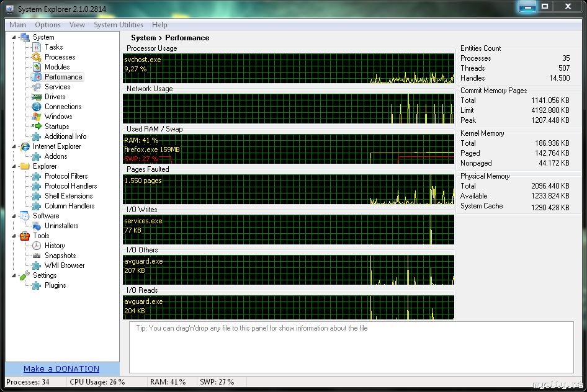Open the Main menu
Viewport: 587px width, 392px height.
click(x=17, y=25)
